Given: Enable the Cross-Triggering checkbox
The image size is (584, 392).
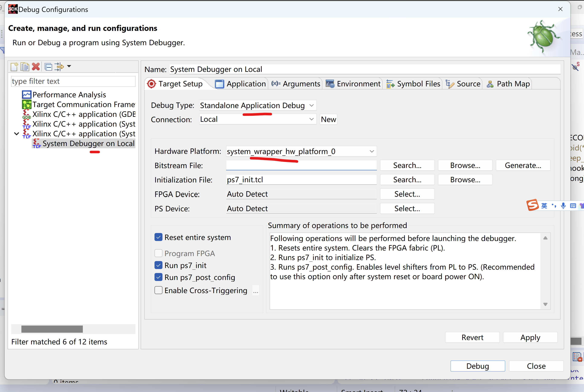Looking at the screenshot, I should (x=158, y=290).
